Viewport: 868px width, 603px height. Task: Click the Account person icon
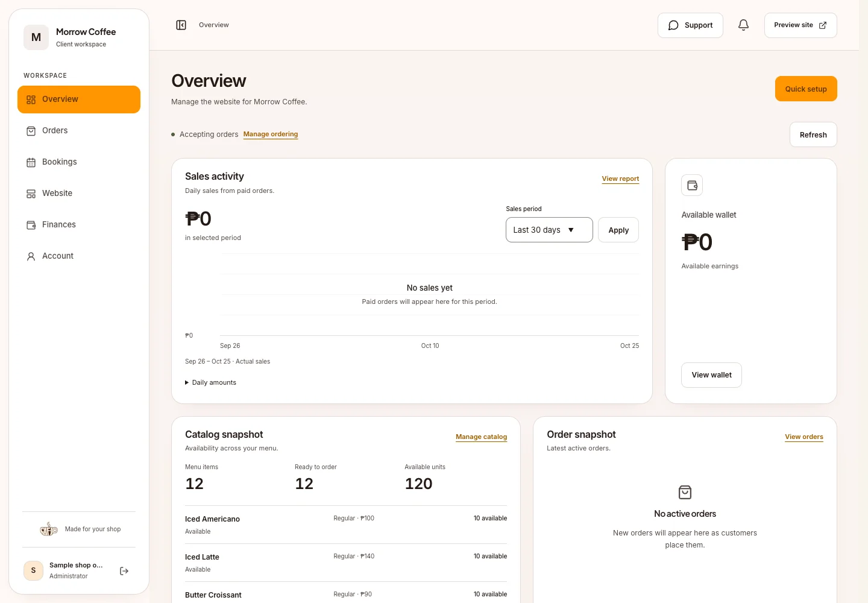31,256
